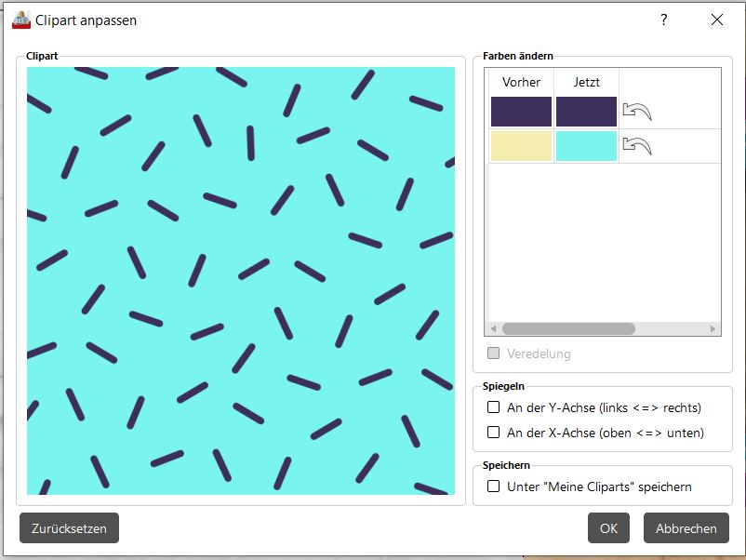
Task: Enable mirroring on the X-Achse
Action: [x=494, y=433]
